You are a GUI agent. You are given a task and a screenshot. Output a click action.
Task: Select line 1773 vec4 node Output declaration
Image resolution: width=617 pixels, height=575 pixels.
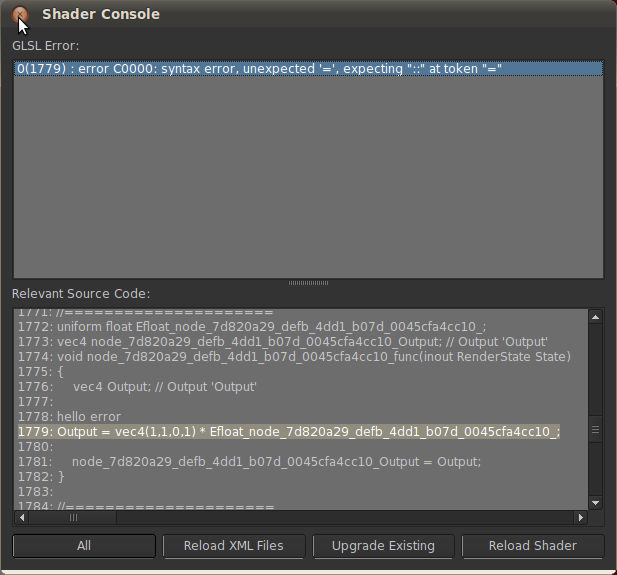283,342
